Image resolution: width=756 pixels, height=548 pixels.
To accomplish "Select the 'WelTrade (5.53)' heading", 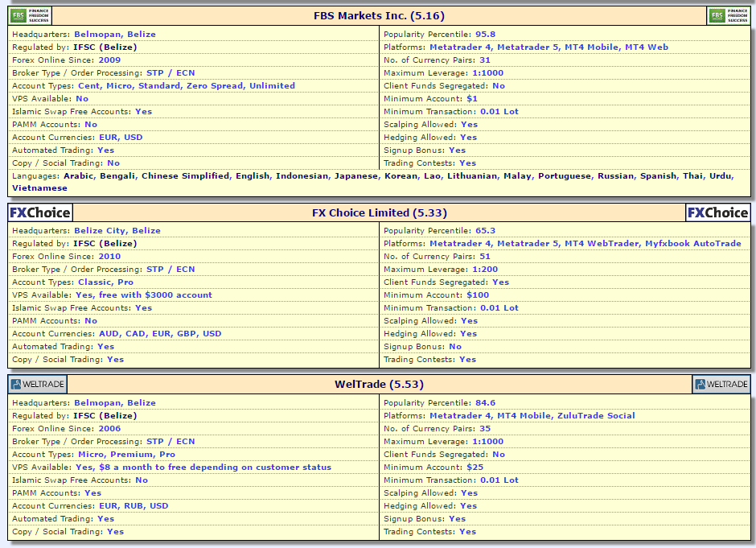I will coord(380,385).
